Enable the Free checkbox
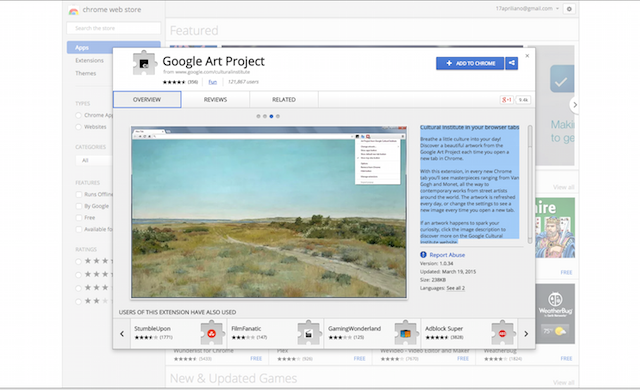This screenshot has width=640, height=390. pyautogui.click(x=79, y=217)
